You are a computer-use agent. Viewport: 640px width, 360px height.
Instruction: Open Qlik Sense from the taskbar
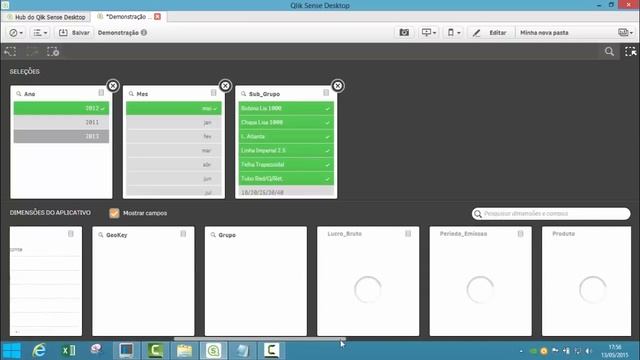213,351
